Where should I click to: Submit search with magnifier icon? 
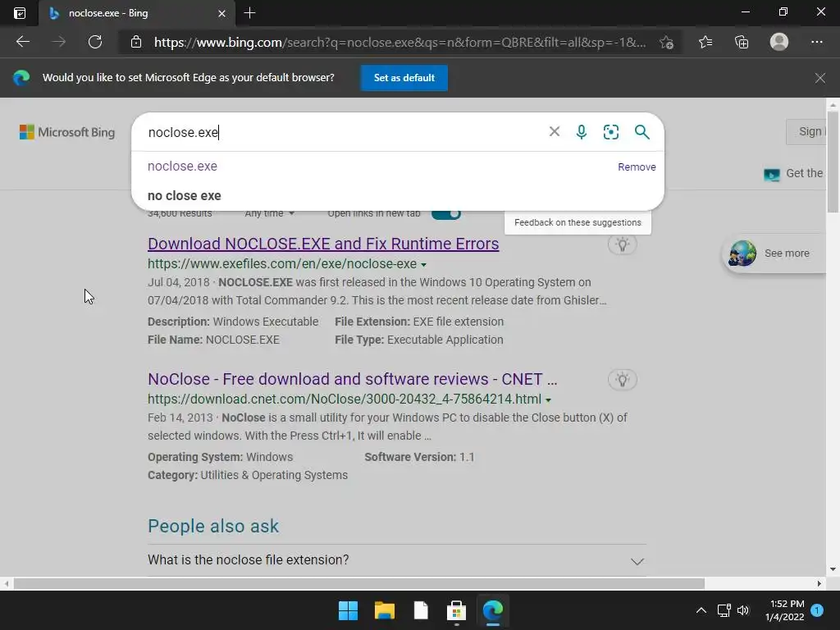click(641, 132)
